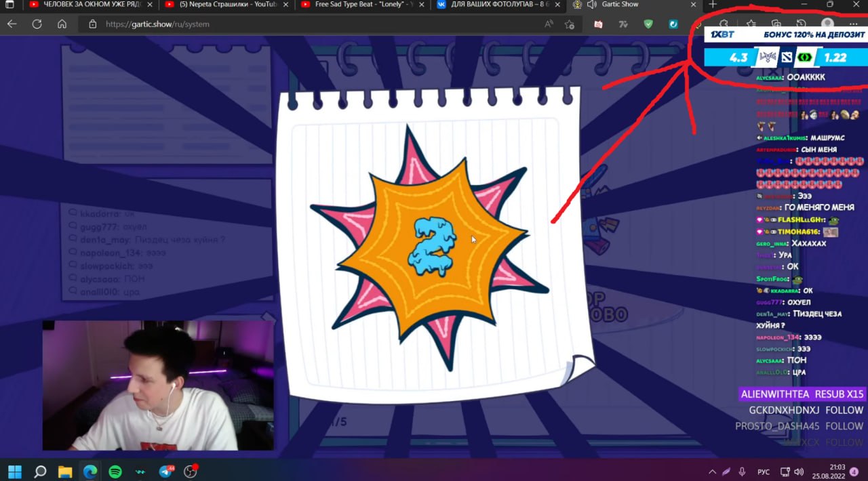View site info via the address bar lock icon
Image resolution: width=868 pixels, height=481 pixels.
click(x=92, y=24)
